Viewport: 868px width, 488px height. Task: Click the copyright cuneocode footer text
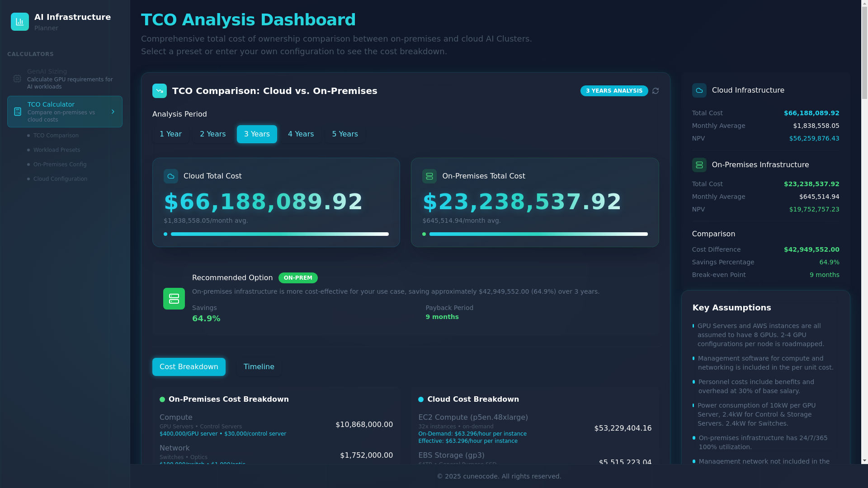[499, 476]
